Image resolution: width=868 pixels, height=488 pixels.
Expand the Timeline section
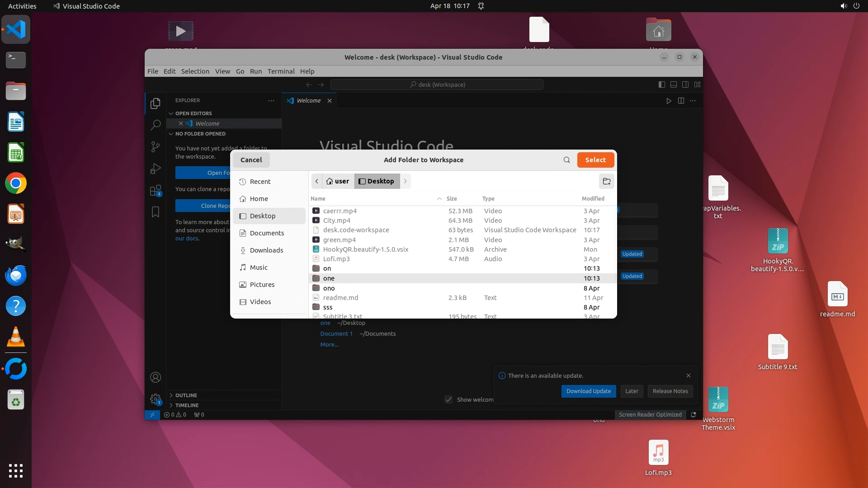pos(187,405)
